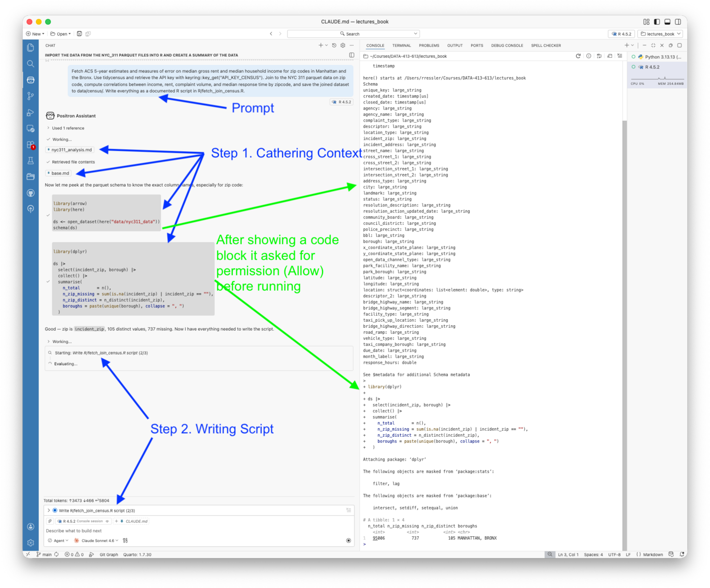The width and height of the screenshot is (710, 588).
Task: Open the Testing flask view
Action: tap(30, 160)
